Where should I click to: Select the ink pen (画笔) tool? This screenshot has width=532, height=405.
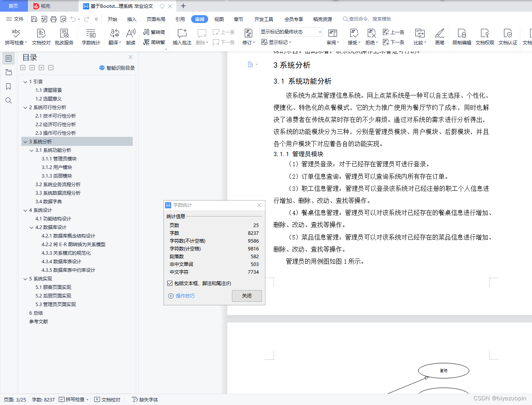pos(440,37)
